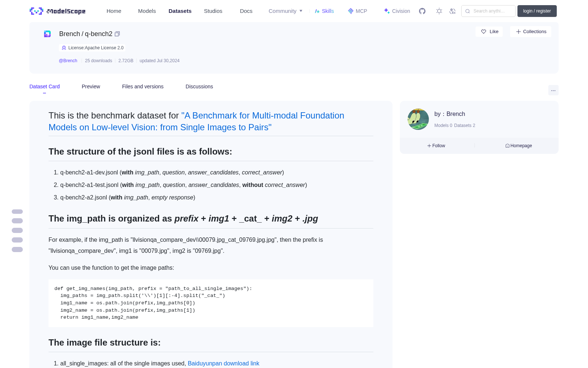
Task: Focus the Search anything field
Action: pos(488,11)
